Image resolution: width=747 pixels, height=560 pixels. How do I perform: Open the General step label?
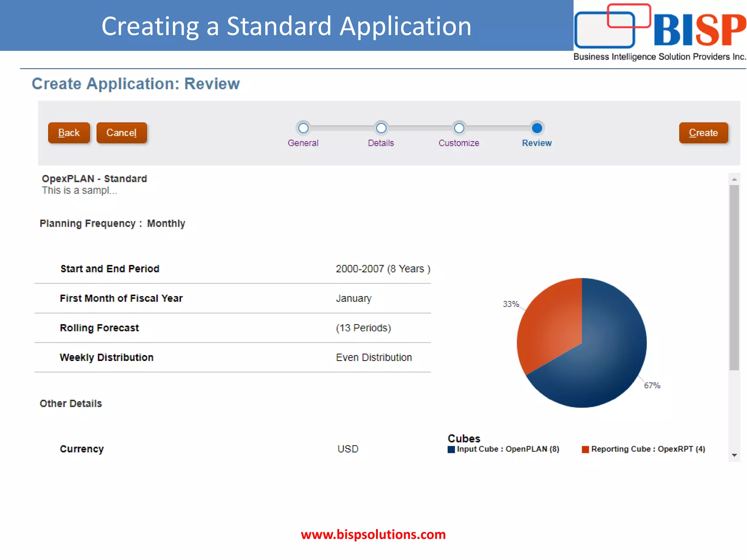(303, 143)
